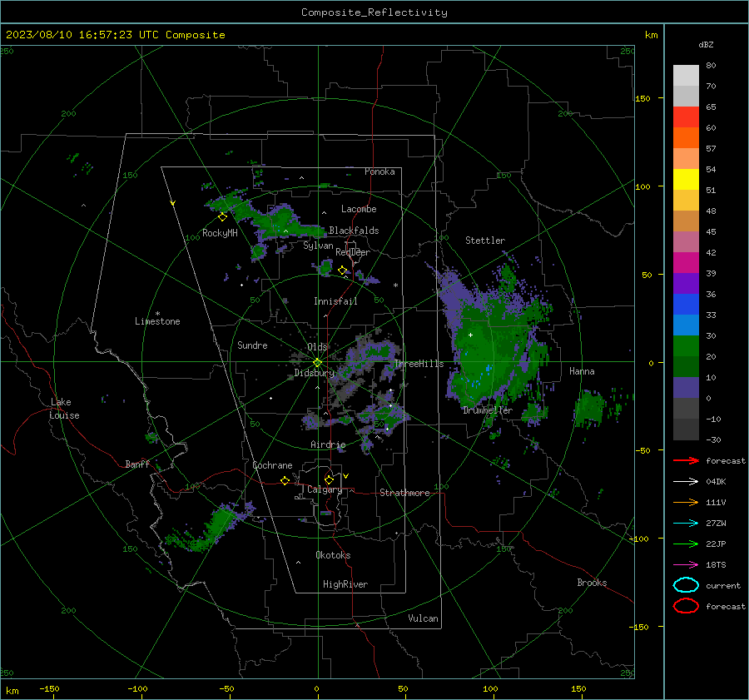Pick the dark gray -30 to -10 swatch
This screenshot has height=700, width=749.
(x=686, y=429)
